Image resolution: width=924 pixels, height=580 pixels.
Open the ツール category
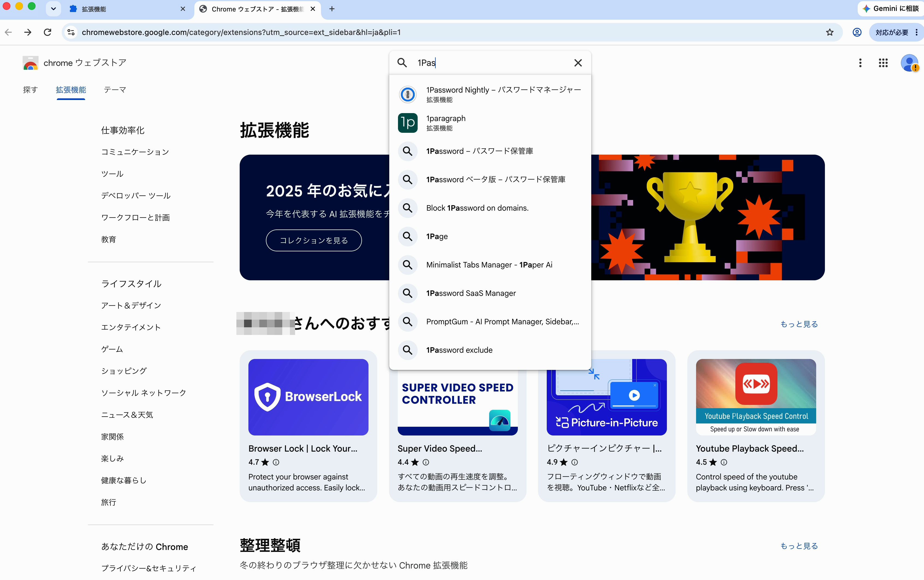112,174
